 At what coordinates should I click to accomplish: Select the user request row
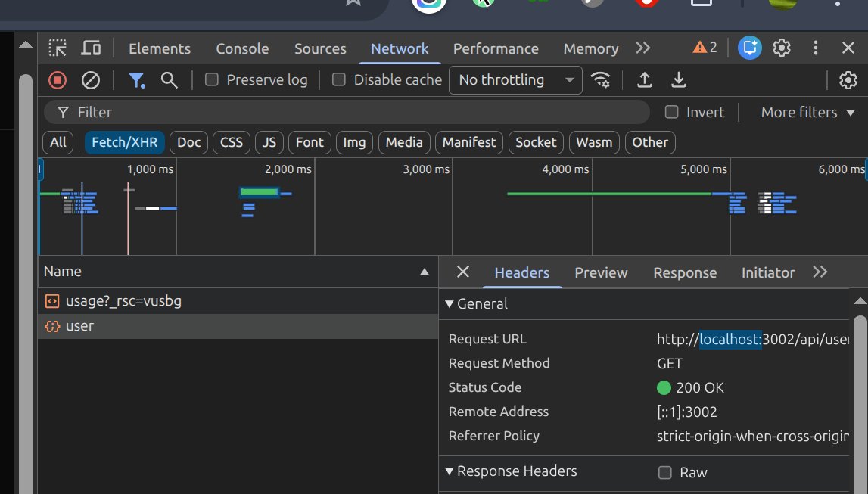pos(238,326)
